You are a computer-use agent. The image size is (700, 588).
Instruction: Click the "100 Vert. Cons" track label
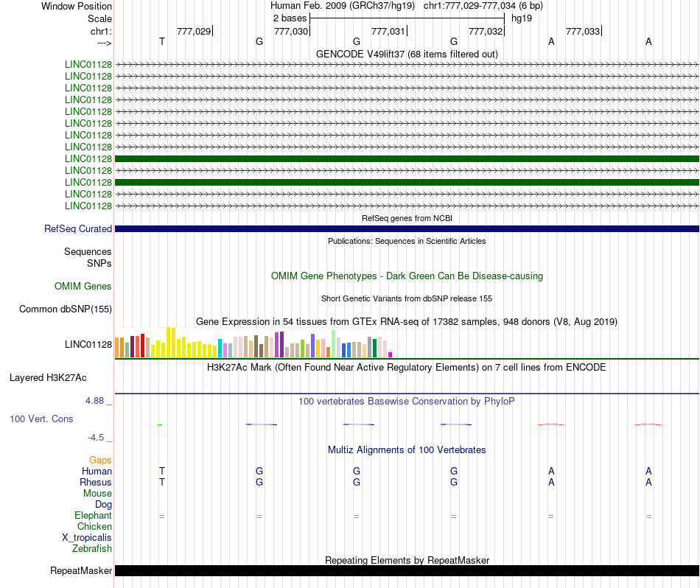(x=41, y=419)
